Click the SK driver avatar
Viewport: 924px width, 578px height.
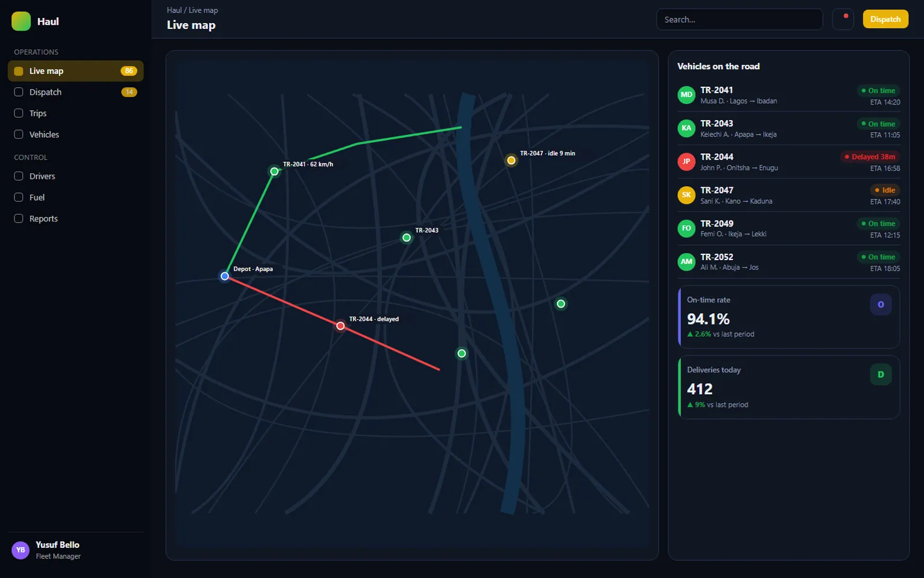tap(686, 195)
